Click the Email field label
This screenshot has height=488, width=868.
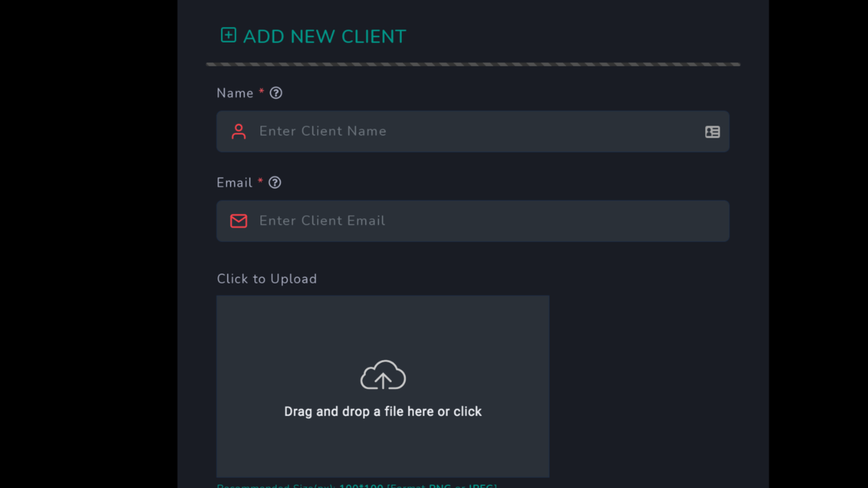click(234, 183)
